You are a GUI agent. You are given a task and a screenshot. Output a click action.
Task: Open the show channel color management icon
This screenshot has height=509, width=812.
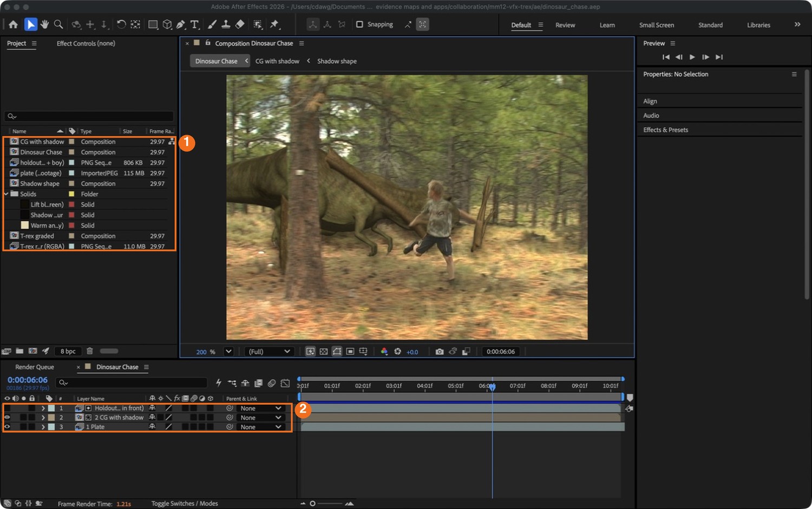coord(384,352)
